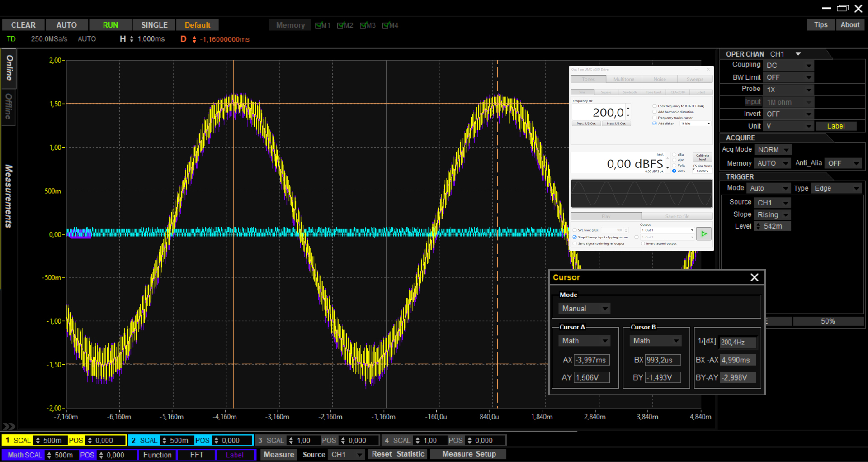868x462 pixels.
Task: Switch to the Sweeps tab in generator
Action: (695, 79)
